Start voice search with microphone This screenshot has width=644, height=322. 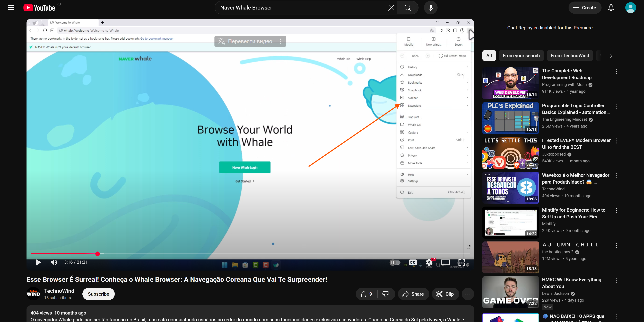(431, 8)
